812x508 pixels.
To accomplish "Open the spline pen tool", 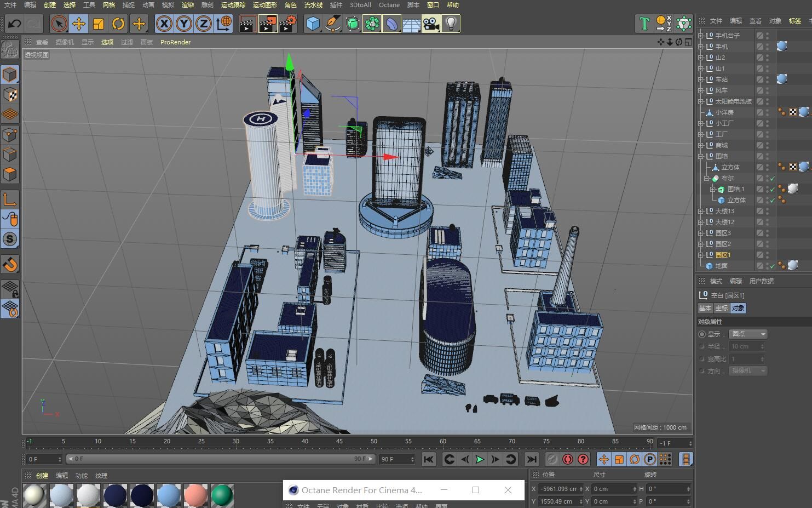I will [332, 24].
